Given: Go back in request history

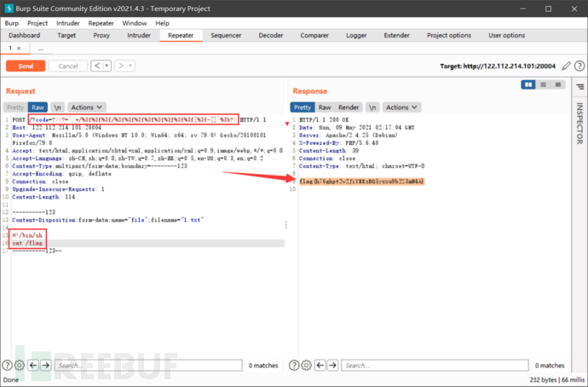Looking at the screenshot, I should 97,66.
